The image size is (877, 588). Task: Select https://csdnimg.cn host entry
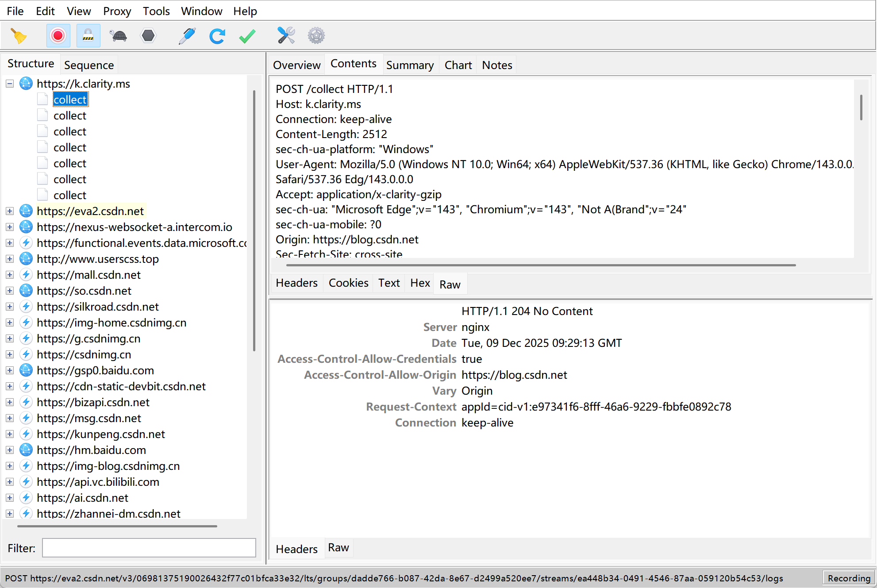coord(84,354)
